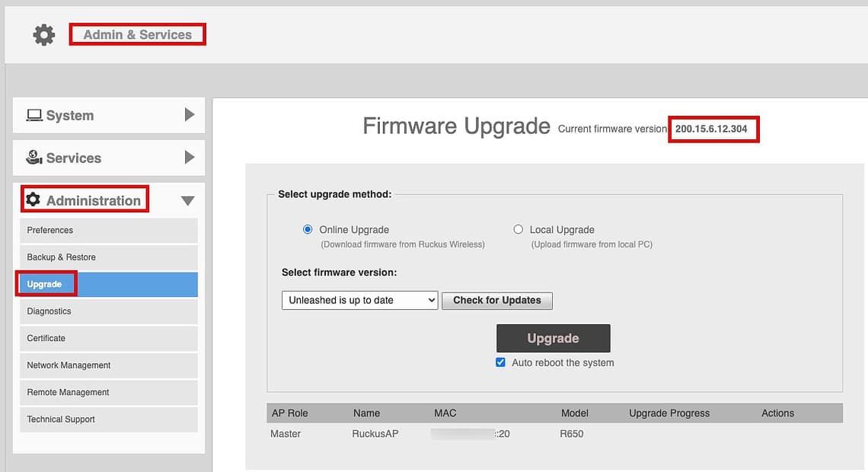The height and width of the screenshot is (472, 868).
Task: Collapse the Administration section arrow
Action: point(188,201)
